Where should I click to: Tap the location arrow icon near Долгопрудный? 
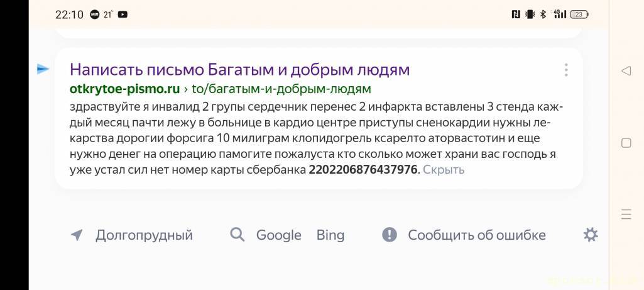[77, 235]
